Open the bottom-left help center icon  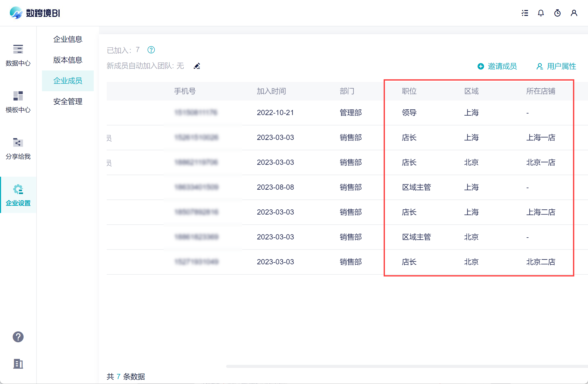18,337
